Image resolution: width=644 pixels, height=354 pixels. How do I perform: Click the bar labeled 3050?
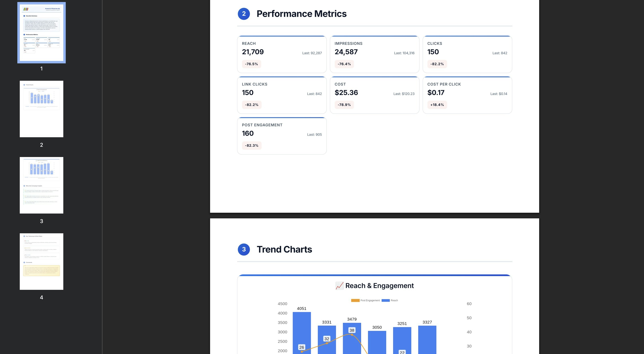point(377,342)
